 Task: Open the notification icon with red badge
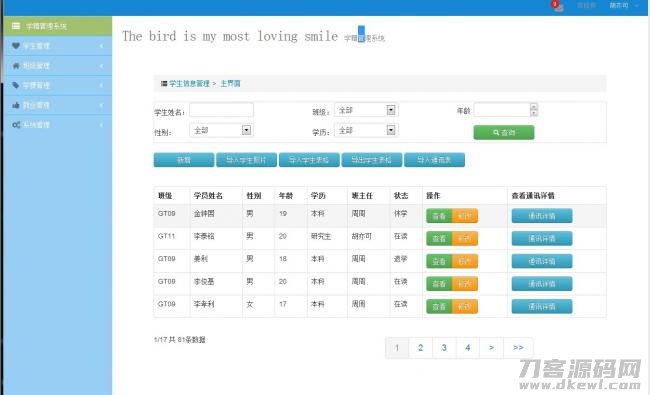point(557,5)
